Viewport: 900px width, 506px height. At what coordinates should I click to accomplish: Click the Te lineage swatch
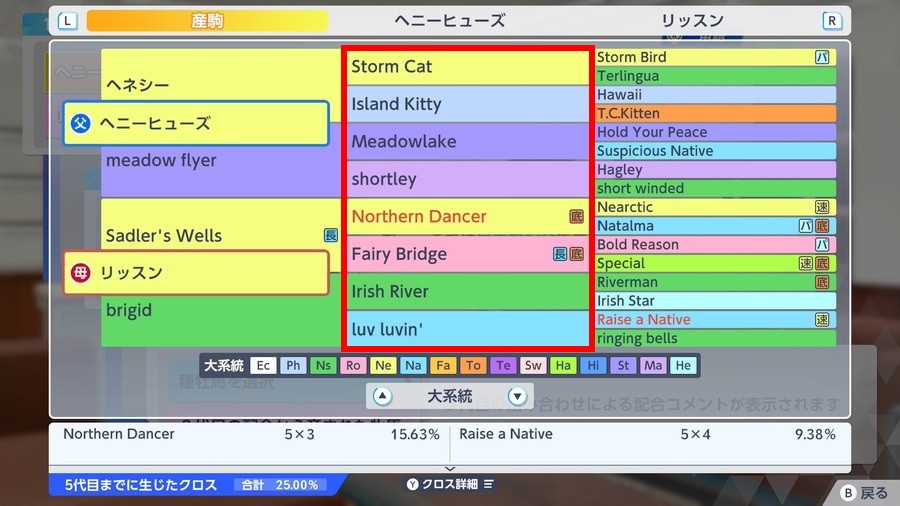[x=503, y=365]
